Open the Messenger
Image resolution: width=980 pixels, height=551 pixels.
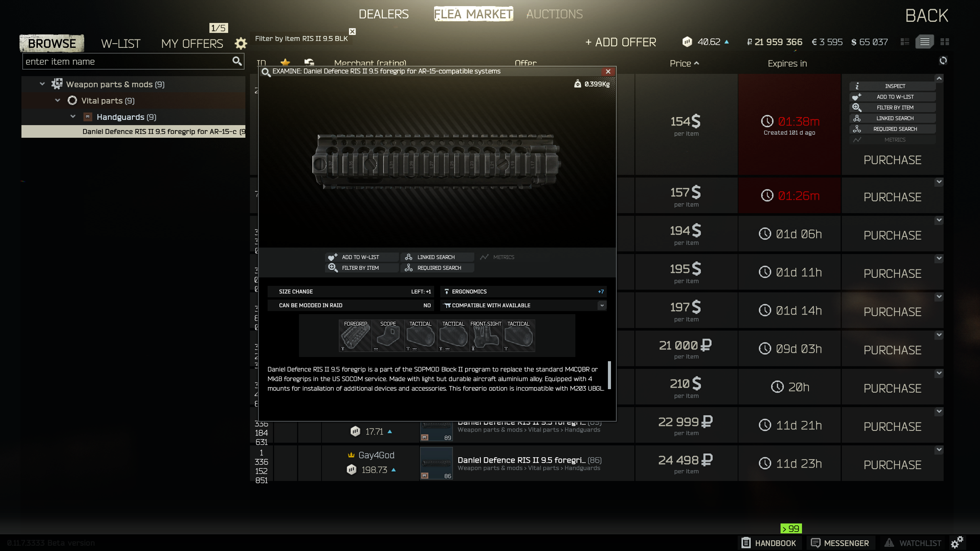[x=840, y=543]
